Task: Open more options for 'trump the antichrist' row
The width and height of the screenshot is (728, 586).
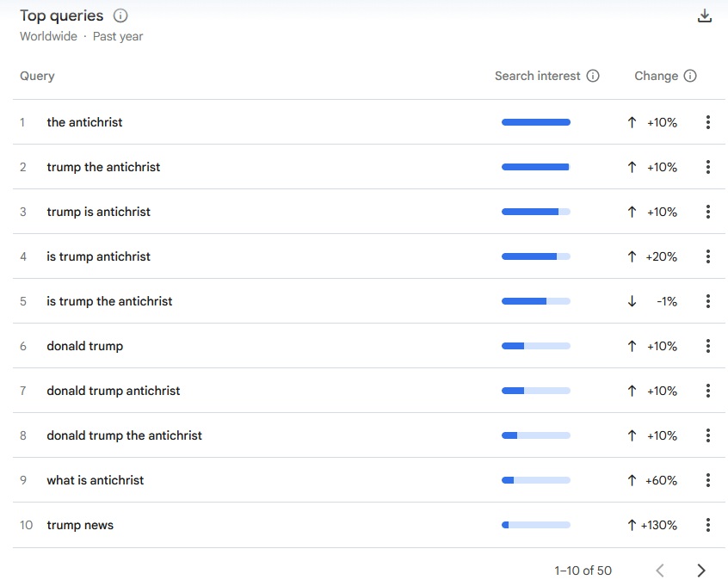Action: point(708,167)
